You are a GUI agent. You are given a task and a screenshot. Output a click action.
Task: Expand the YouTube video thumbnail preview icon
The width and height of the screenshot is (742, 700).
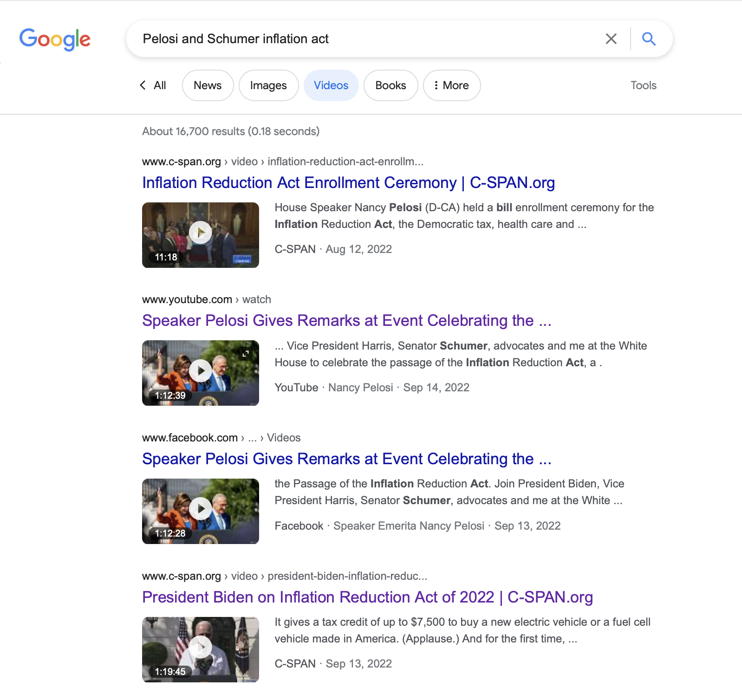pos(246,354)
